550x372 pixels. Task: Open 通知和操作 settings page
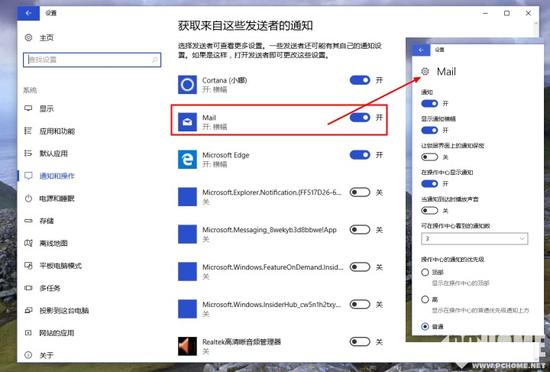(57, 176)
